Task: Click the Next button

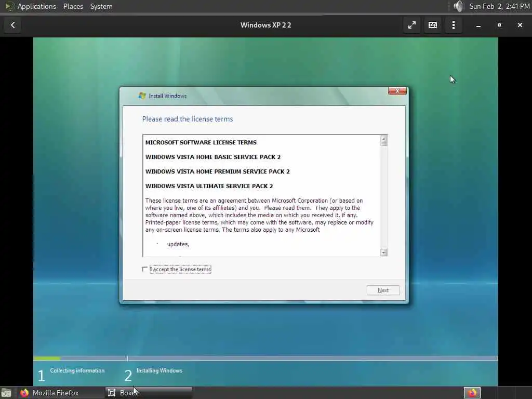Action: coord(383,290)
